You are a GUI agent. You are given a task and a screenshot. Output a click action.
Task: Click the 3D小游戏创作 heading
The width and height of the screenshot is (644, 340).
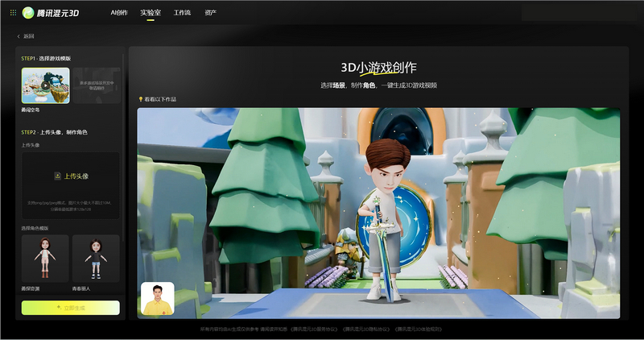pyautogui.click(x=378, y=68)
